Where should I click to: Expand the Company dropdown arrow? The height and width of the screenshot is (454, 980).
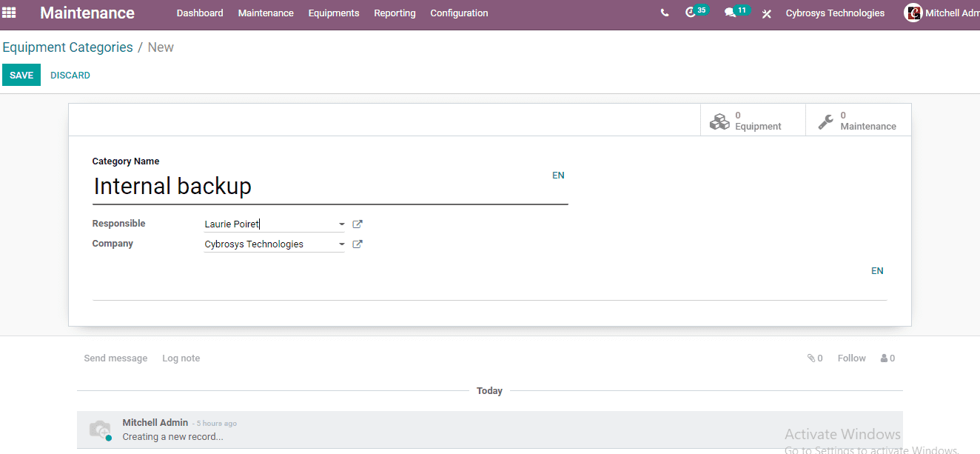pyautogui.click(x=341, y=244)
